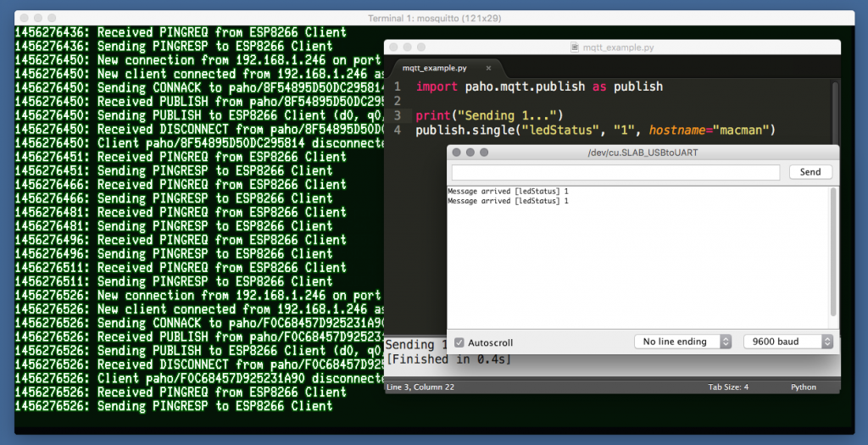The width and height of the screenshot is (868, 445).
Task: Zoom the mosquitto terminal window
Action: pyautogui.click(x=51, y=18)
